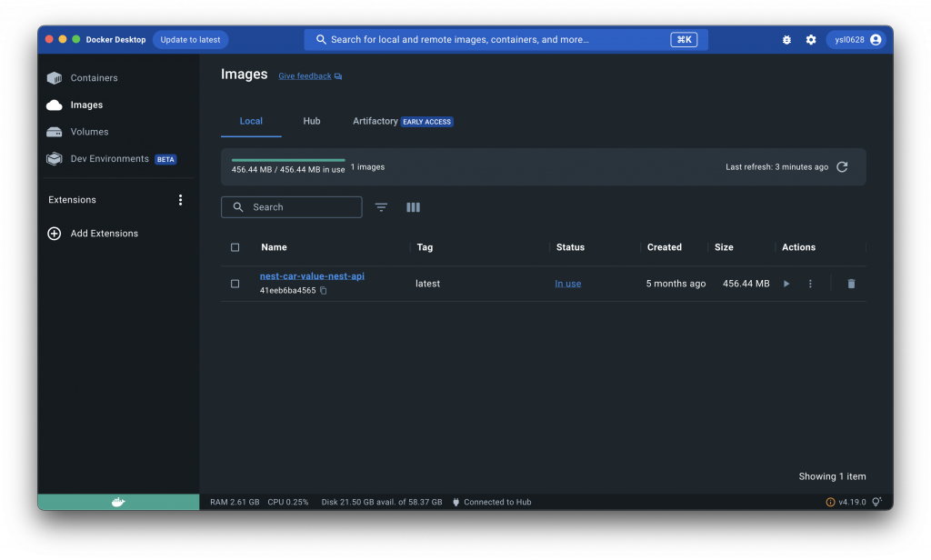
Task: Click the images Search field
Action: pyautogui.click(x=292, y=207)
